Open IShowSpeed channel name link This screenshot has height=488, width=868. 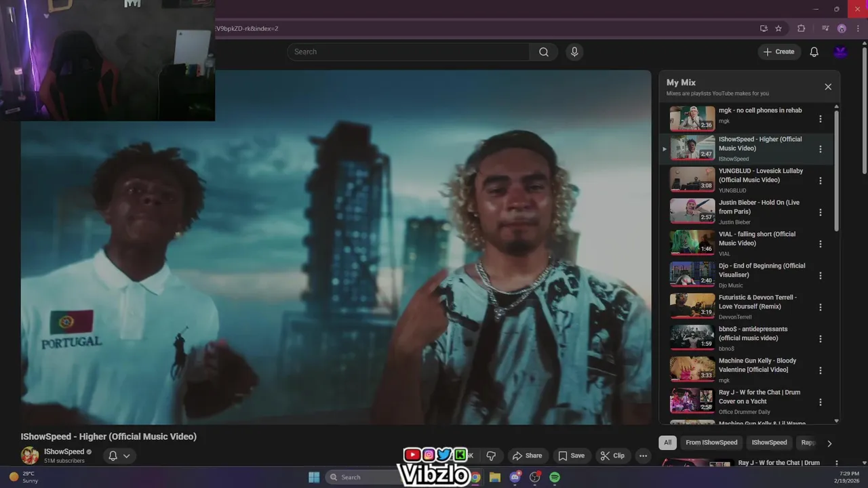(64, 451)
